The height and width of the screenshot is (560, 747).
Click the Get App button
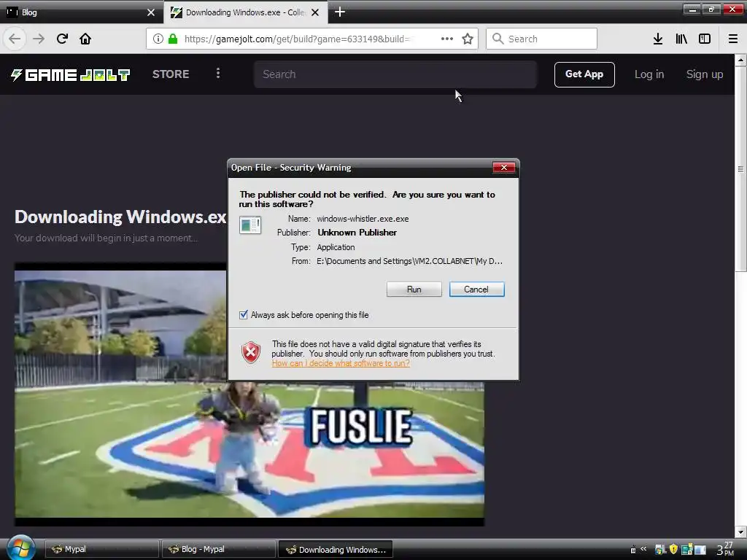click(584, 74)
